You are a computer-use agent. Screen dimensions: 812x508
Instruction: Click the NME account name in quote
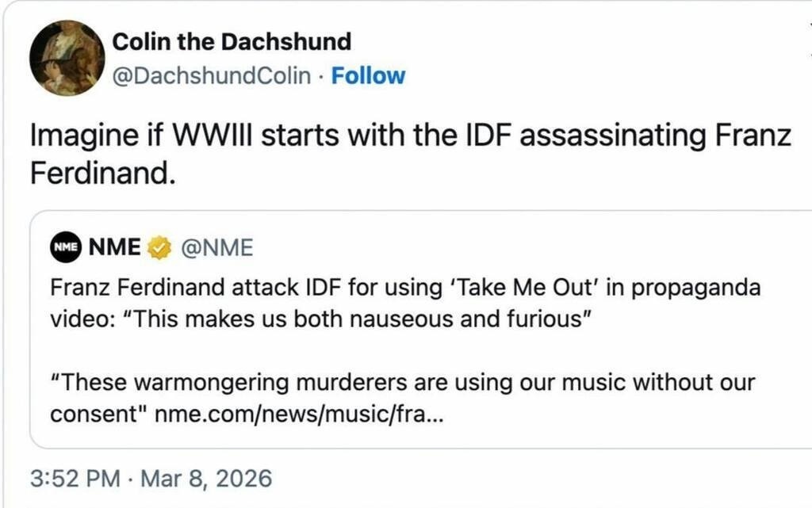114,248
